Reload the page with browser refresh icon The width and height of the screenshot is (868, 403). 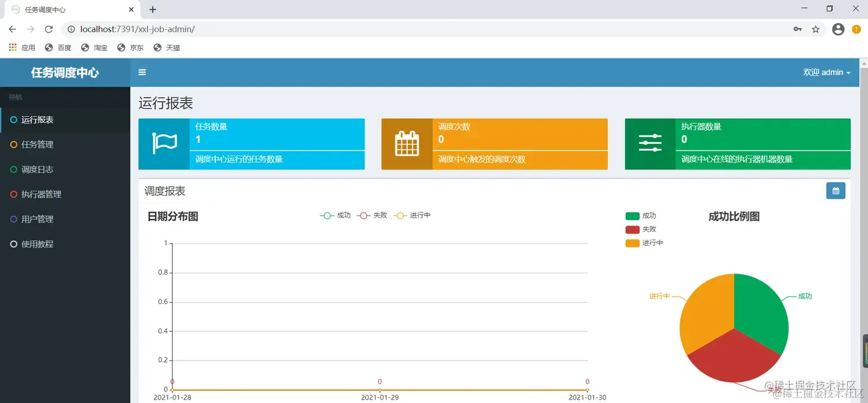pyautogui.click(x=49, y=29)
